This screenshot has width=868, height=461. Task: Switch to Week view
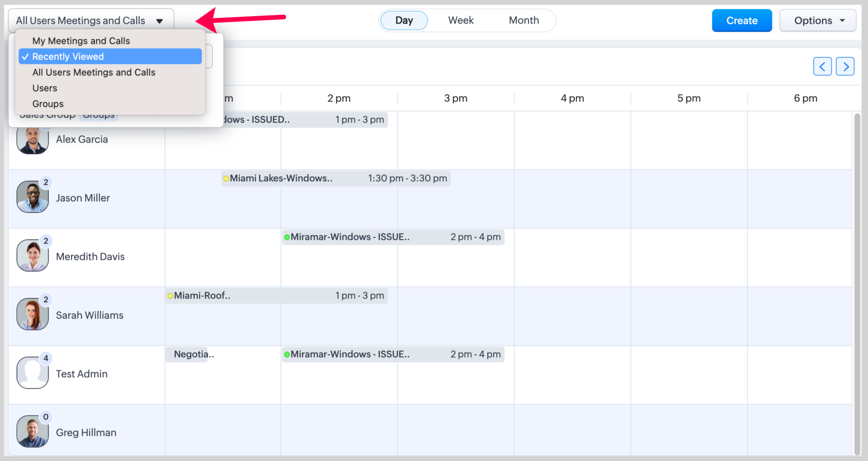[461, 20]
